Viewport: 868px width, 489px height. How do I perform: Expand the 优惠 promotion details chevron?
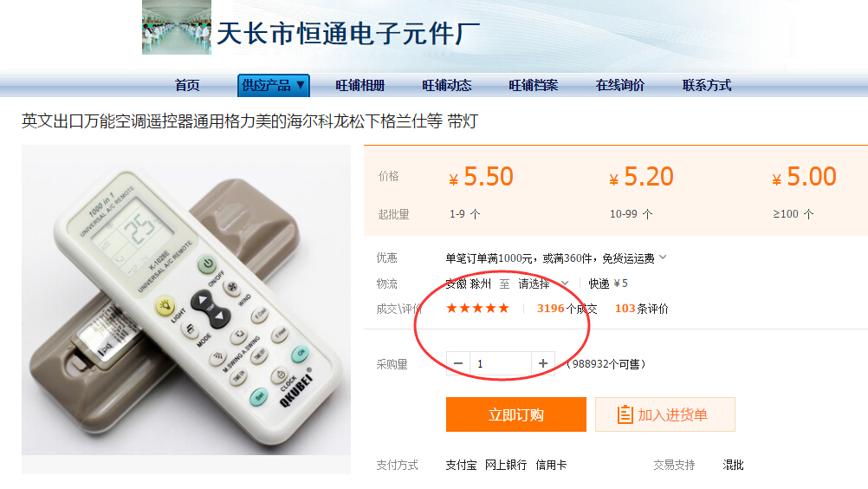click(664, 258)
